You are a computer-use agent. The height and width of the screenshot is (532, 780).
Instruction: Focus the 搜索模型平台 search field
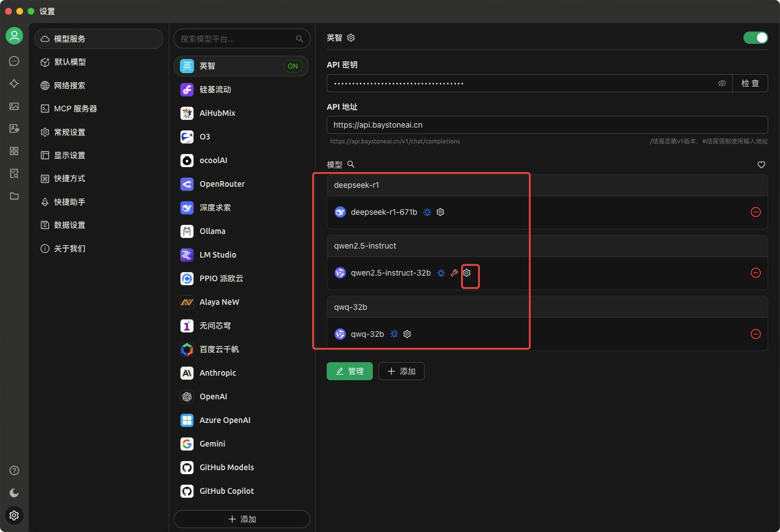[242, 39]
